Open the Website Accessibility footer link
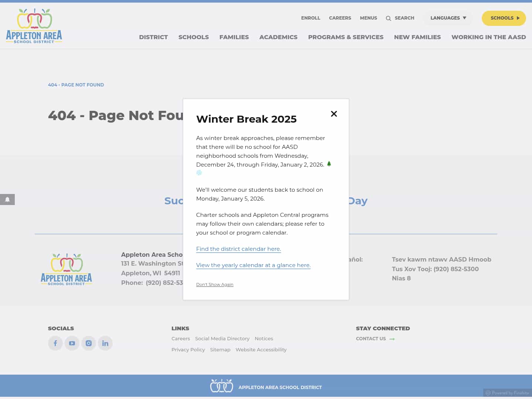Viewport: 532px width, 399px height. [261, 349]
